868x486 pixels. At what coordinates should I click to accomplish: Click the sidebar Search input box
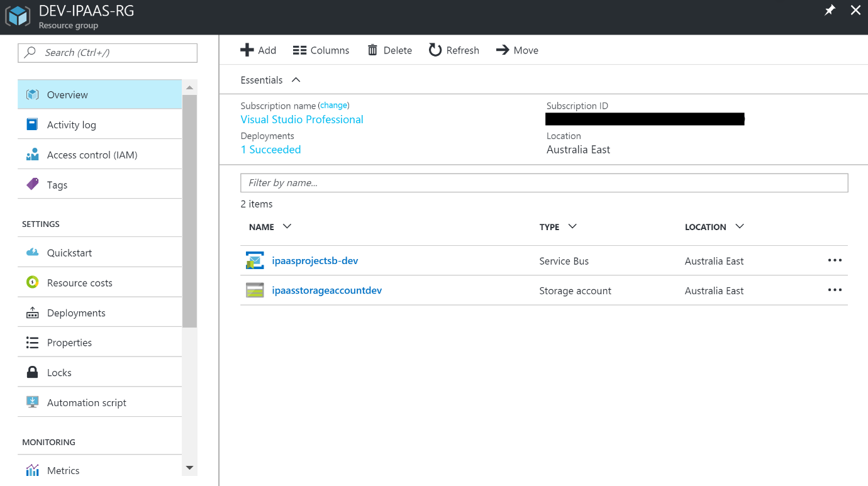pos(108,53)
